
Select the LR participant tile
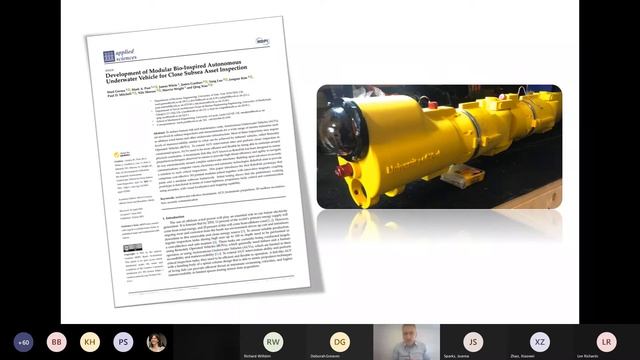(x=607, y=342)
